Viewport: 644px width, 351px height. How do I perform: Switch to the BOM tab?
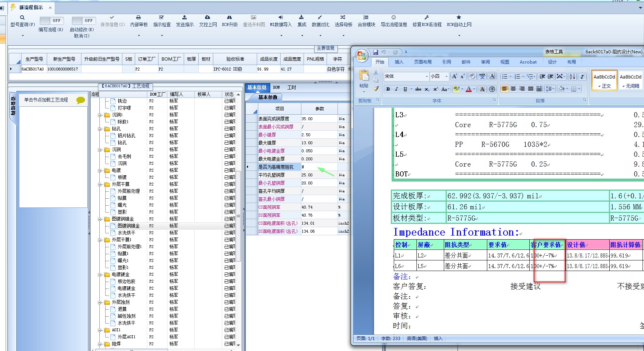(276, 88)
